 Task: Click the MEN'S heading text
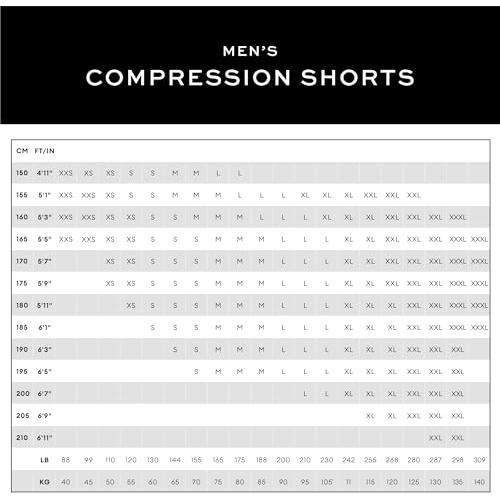click(x=250, y=51)
